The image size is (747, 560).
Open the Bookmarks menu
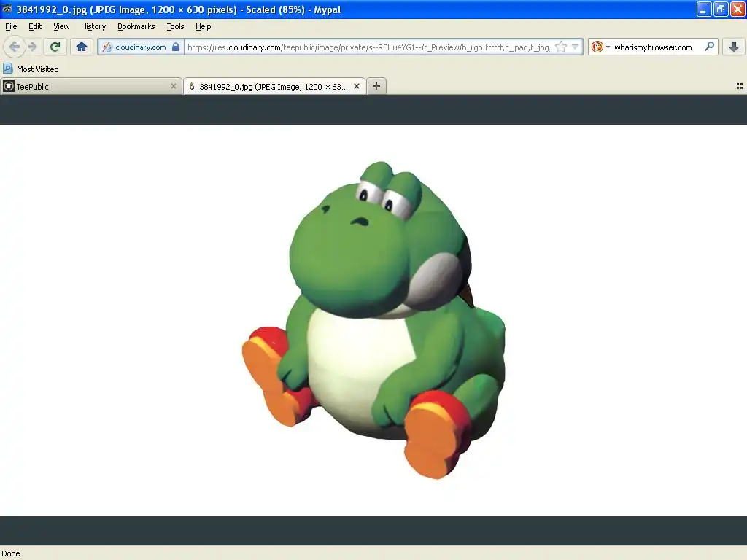coord(136,26)
